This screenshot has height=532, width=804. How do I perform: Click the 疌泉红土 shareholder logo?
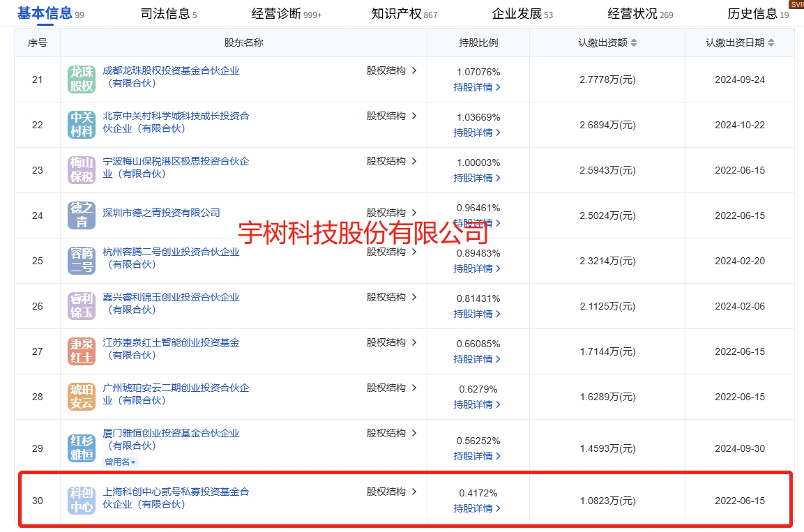82,351
